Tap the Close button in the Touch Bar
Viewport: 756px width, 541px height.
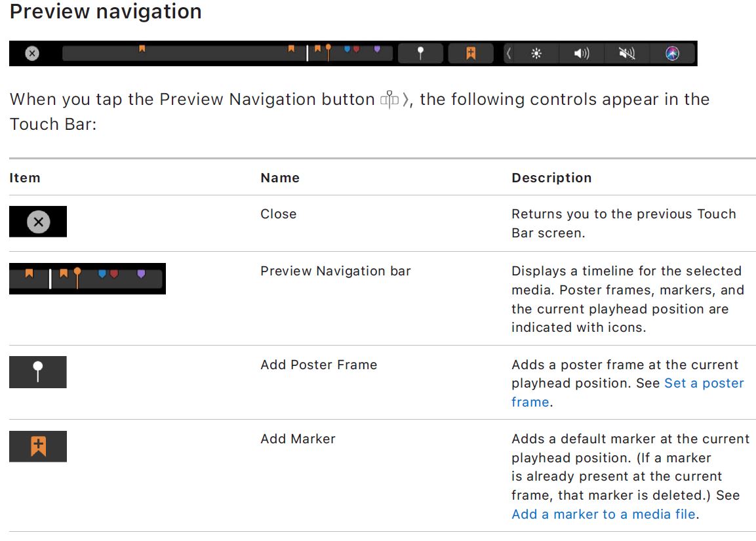tap(32, 54)
